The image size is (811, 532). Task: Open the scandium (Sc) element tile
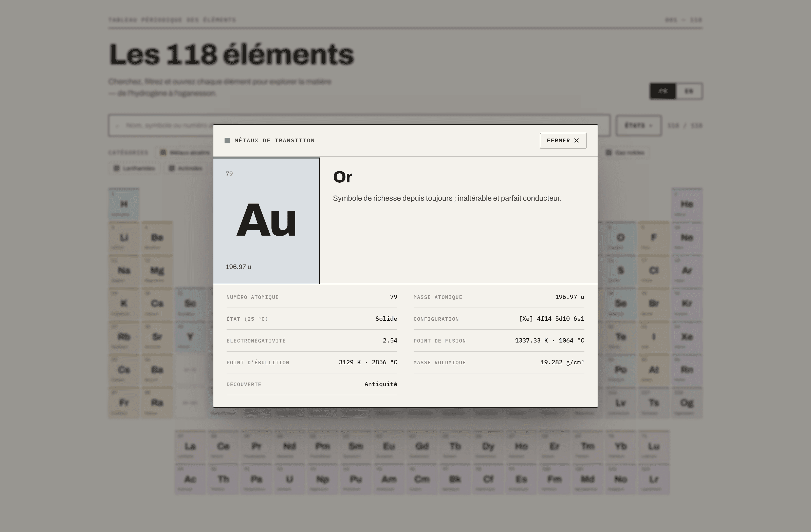[190, 303]
